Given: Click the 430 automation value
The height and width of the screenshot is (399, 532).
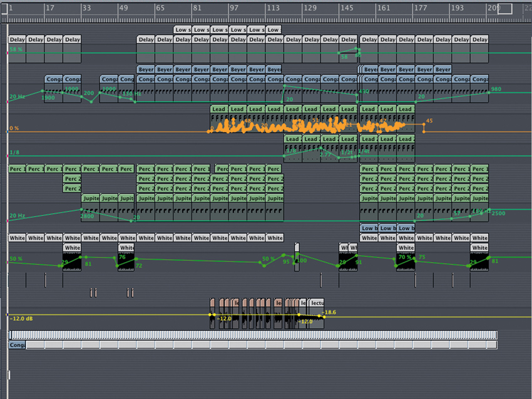Looking at the screenshot, I should [x=364, y=91].
